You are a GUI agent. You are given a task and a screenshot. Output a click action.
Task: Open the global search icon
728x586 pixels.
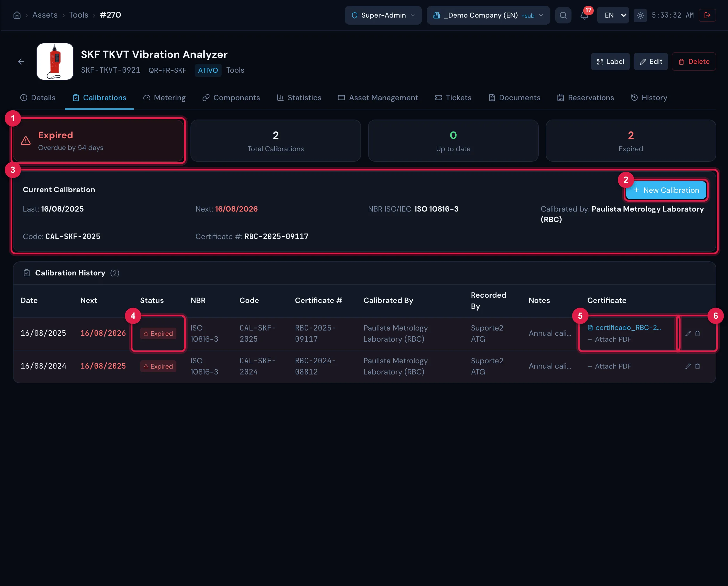point(563,15)
